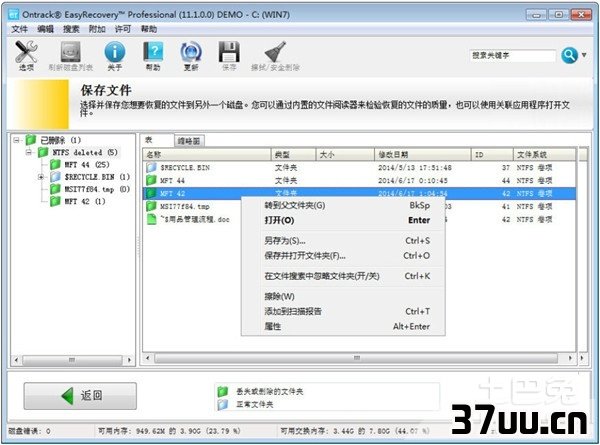Select $RECYCLE.BIN (1) in the tree

click(97, 177)
